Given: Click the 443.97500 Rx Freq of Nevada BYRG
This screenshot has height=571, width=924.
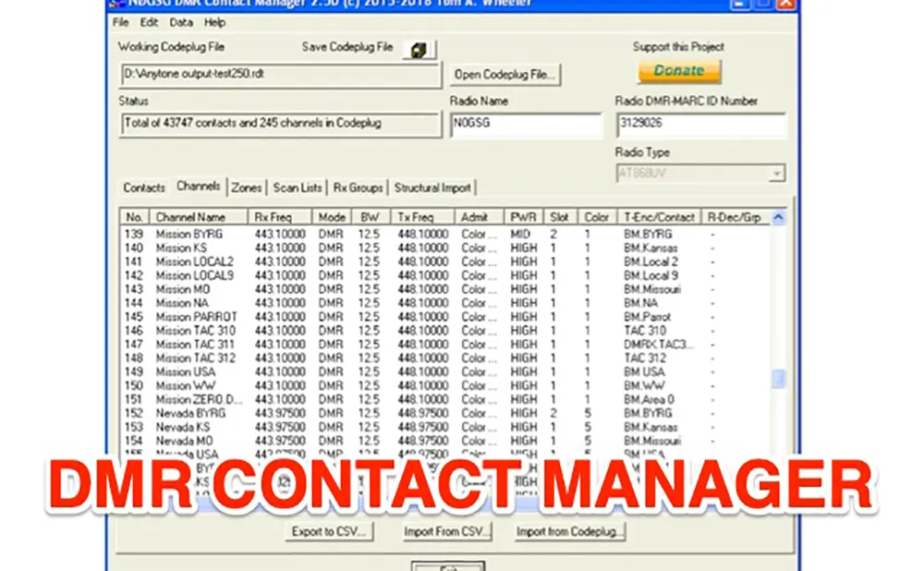Looking at the screenshot, I should pos(280,413).
